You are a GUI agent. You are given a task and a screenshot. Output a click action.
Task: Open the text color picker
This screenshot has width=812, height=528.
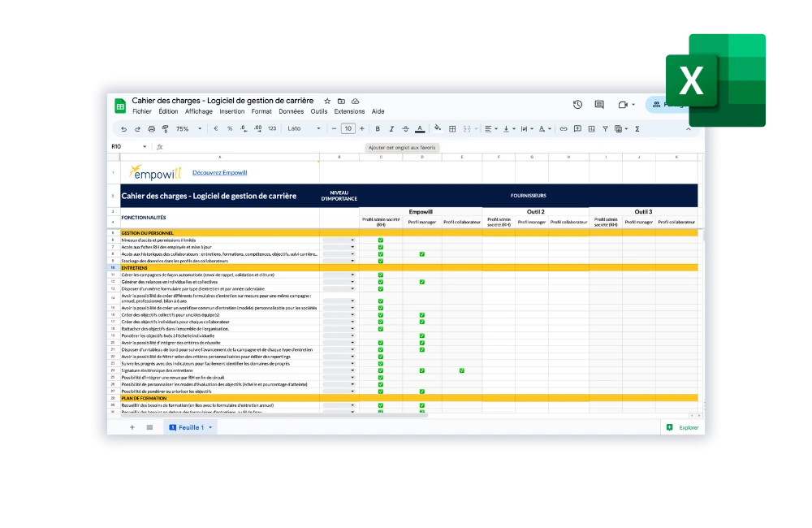tap(420, 128)
